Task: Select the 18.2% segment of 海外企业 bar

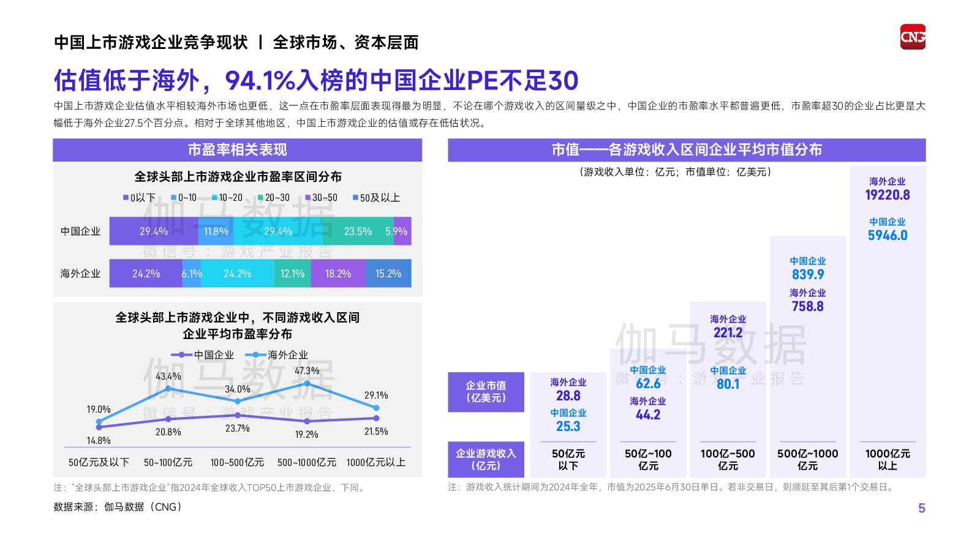Action: pyautogui.click(x=338, y=274)
